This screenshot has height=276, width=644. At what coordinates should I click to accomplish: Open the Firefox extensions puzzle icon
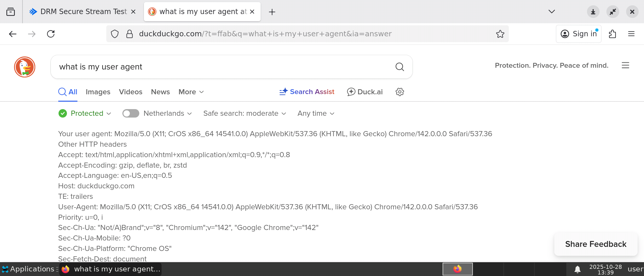[x=612, y=34]
